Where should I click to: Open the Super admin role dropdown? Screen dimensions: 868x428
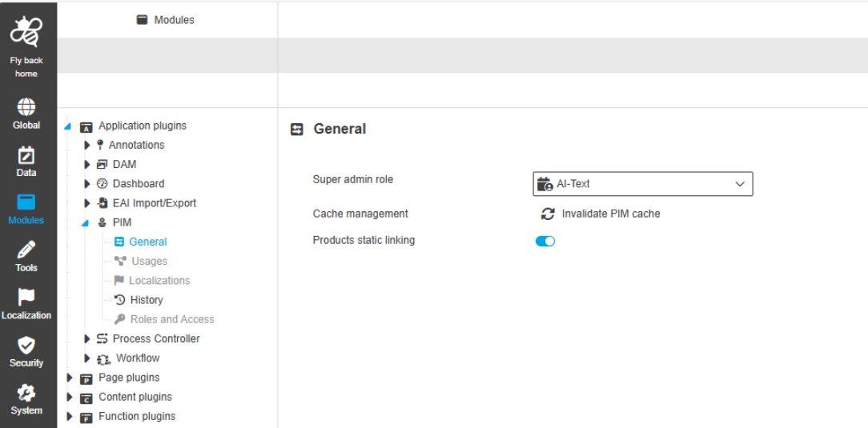tap(644, 184)
